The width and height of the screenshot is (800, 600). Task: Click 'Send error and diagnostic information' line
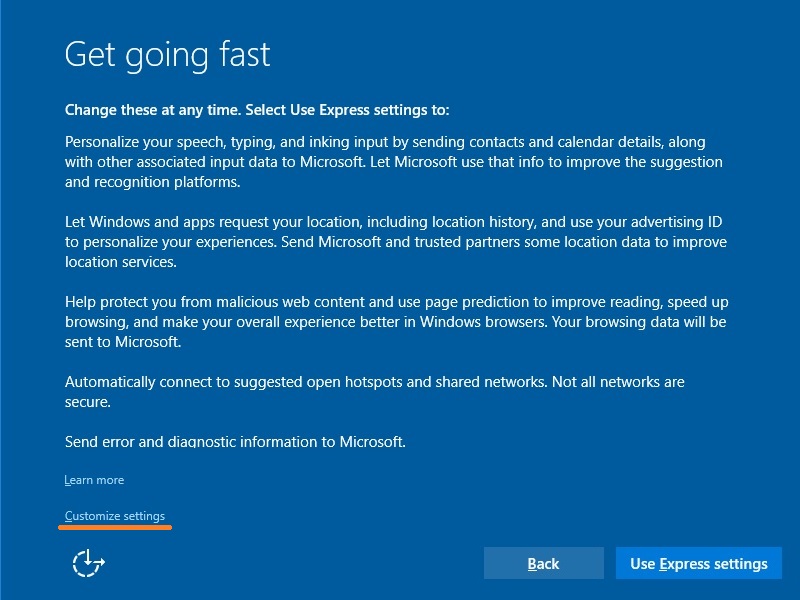[x=235, y=442]
